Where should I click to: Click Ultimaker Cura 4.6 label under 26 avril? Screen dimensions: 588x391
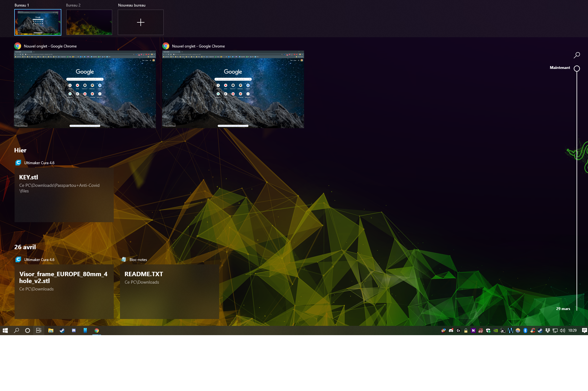click(39, 260)
